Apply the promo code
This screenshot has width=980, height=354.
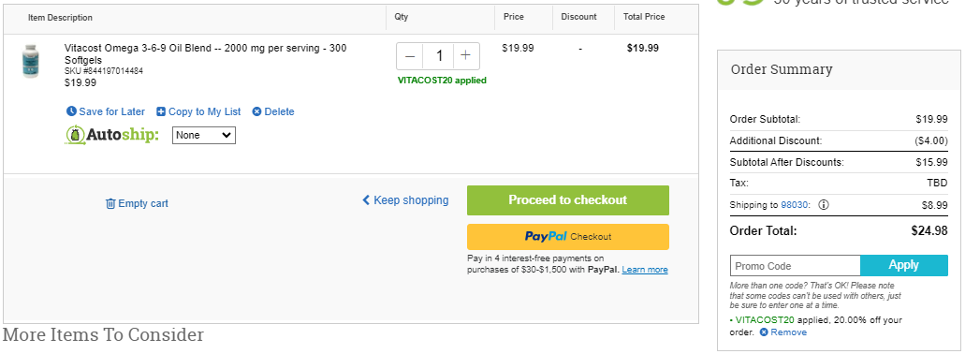point(904,265)
